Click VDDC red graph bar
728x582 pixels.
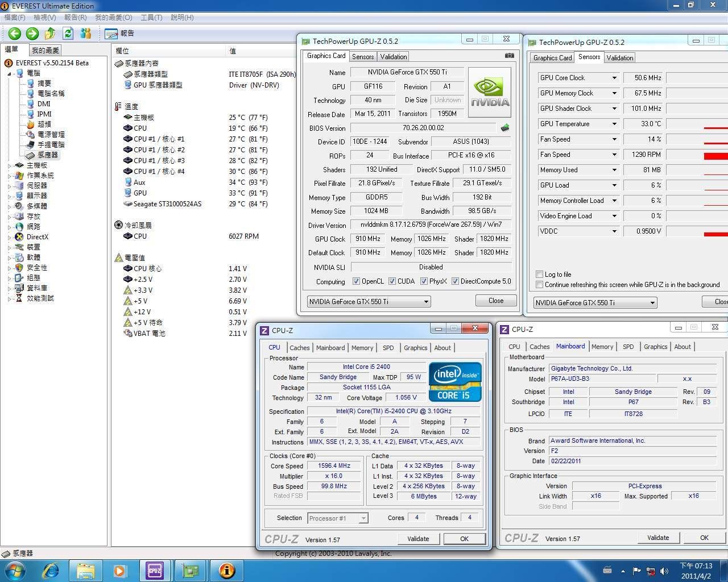pos(716,234)
